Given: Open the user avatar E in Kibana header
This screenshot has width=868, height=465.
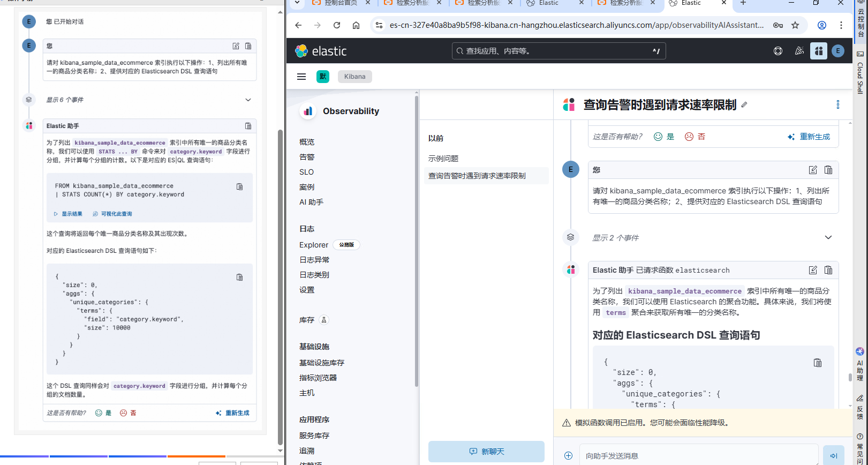Looking at the screenshot, I should [838, 51].
